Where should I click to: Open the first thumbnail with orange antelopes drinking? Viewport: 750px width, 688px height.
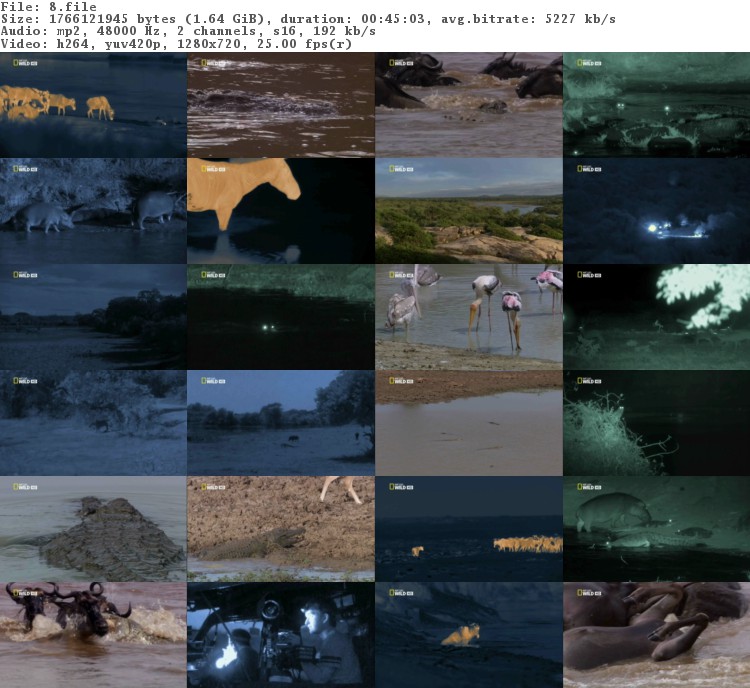coord(93,105)
